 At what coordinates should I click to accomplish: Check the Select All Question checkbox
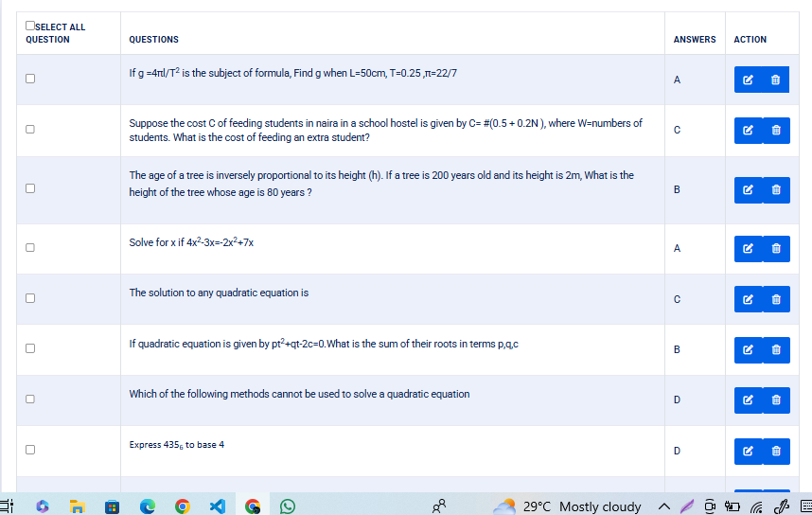(31, 27)
